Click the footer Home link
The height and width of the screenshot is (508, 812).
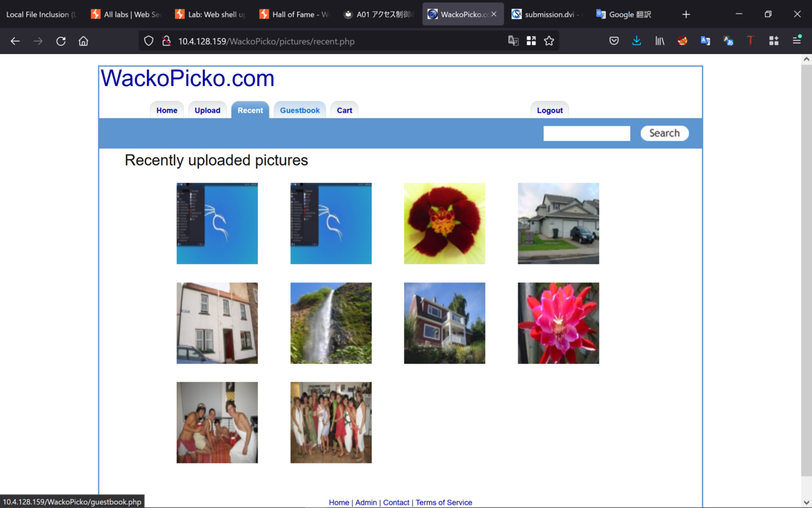click(x=339, y=503)
